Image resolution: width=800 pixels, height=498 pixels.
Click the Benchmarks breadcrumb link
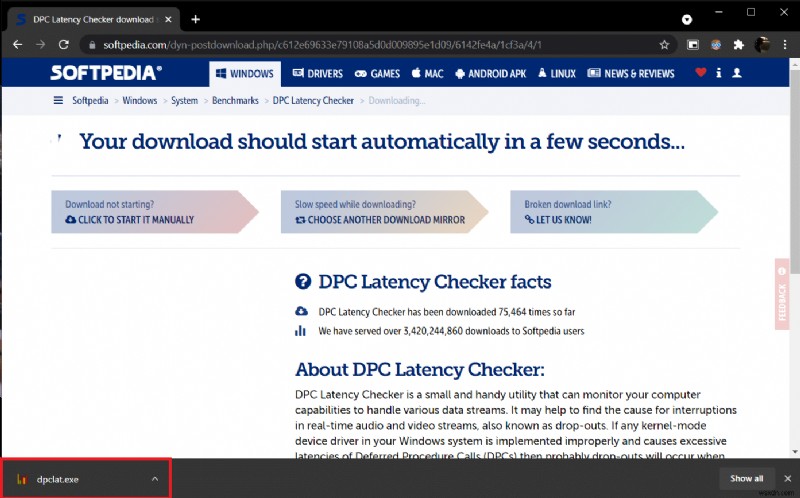coord(235,101)
